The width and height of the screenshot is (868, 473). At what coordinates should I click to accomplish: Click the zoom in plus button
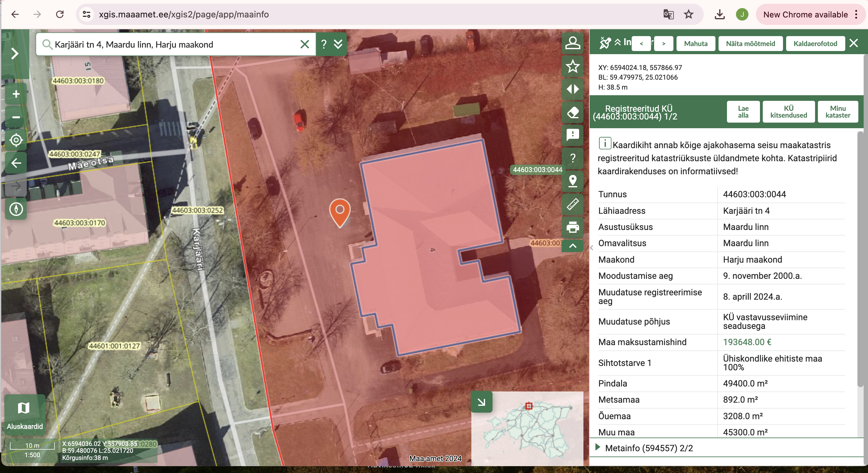16,94
